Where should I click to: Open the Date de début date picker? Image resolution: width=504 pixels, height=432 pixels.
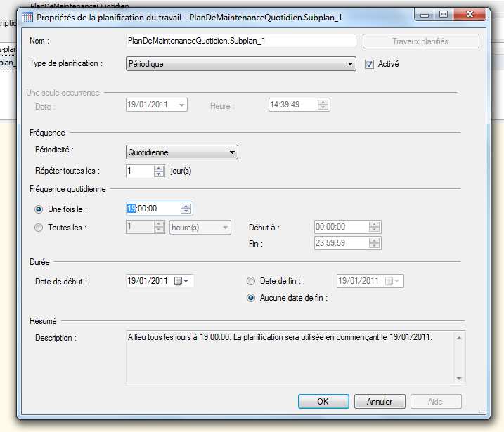188,281
